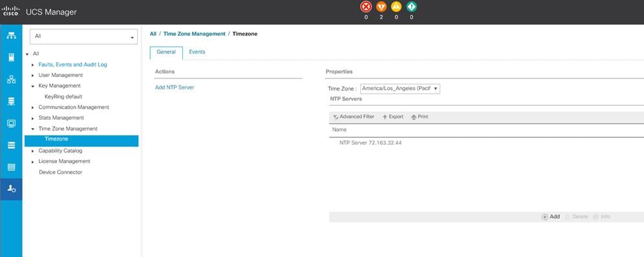Click the Delete button below table
The height and width of the screenshot is (257, 644).
(x=577, y=217)
